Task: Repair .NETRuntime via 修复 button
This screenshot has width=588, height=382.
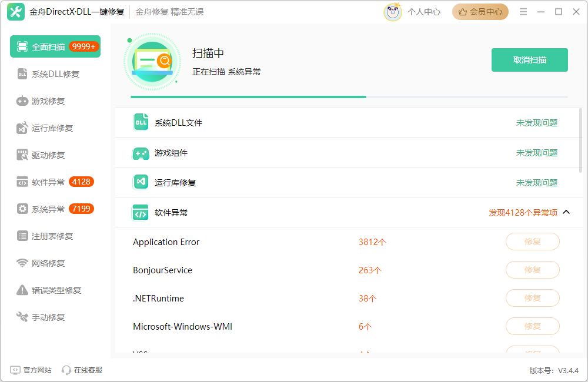Action: [533, 298]
